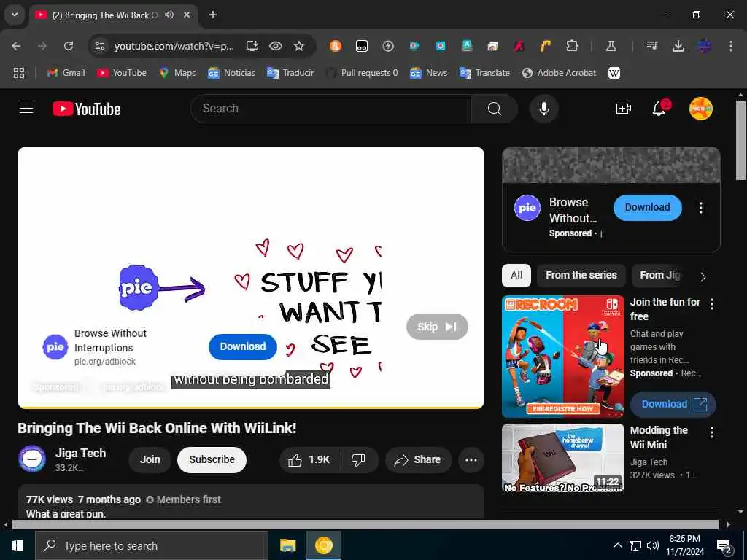Image resolution: width=747 pixels, height=560 pixels.
Task: Share the video
Action: (418, 459)
